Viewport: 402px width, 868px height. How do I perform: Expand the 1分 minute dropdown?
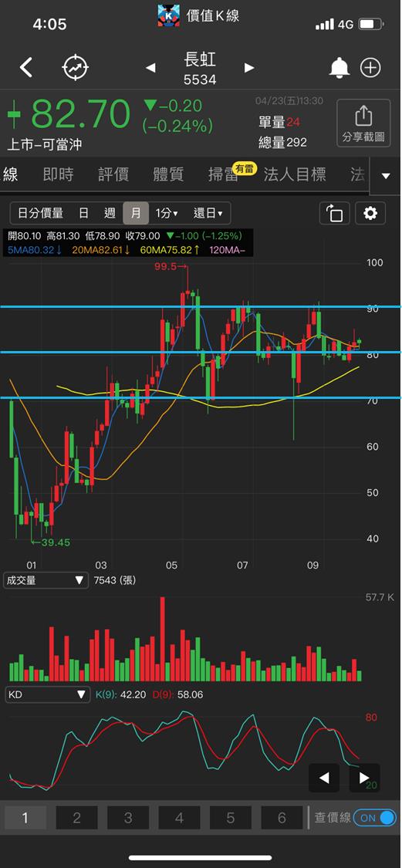pyautogui.click(x=166, y=213)
